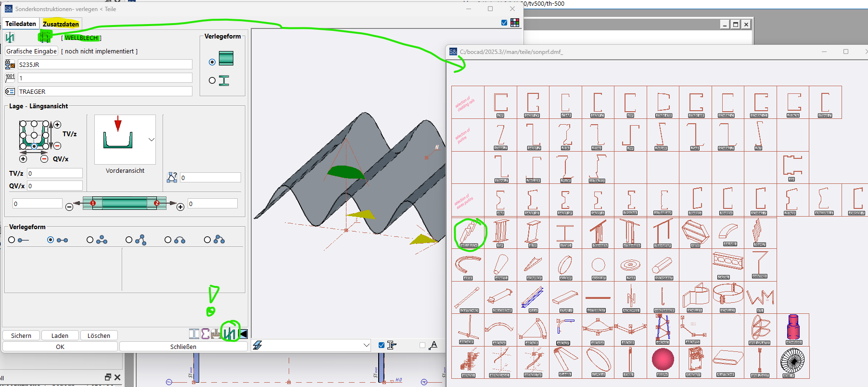Switch to the Teiledaten tab
The height and width of the screenshot is (387, 868).
click(21, 24)
